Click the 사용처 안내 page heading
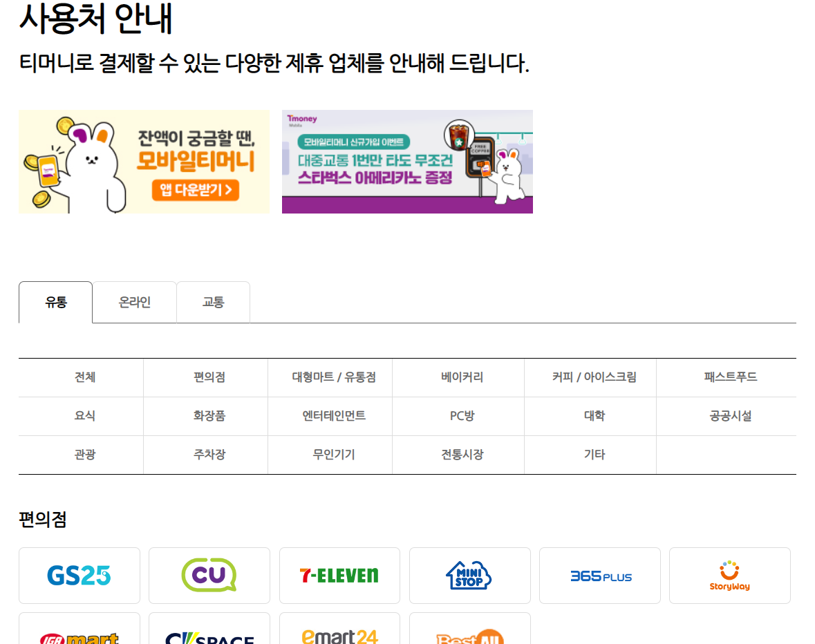815x644 pixels. [95, 19]
